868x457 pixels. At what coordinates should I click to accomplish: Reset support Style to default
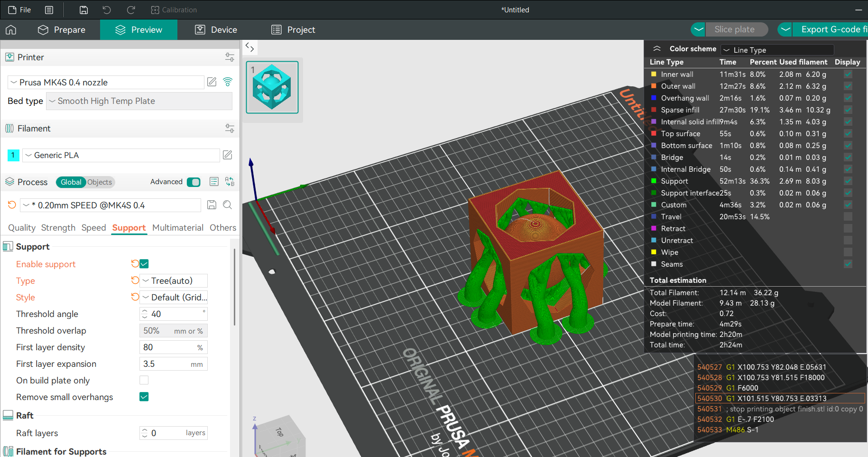point(135,297)
